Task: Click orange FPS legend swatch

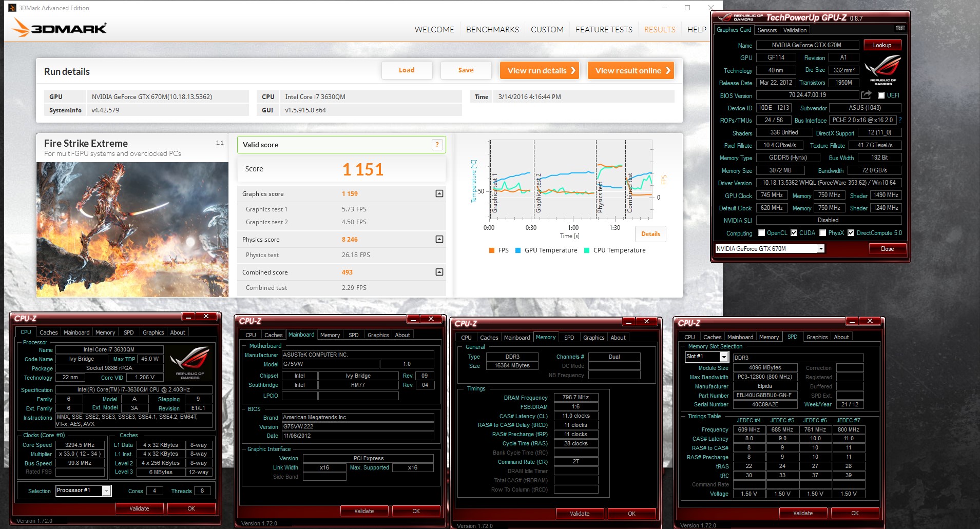Action: (x=492, y=250)
